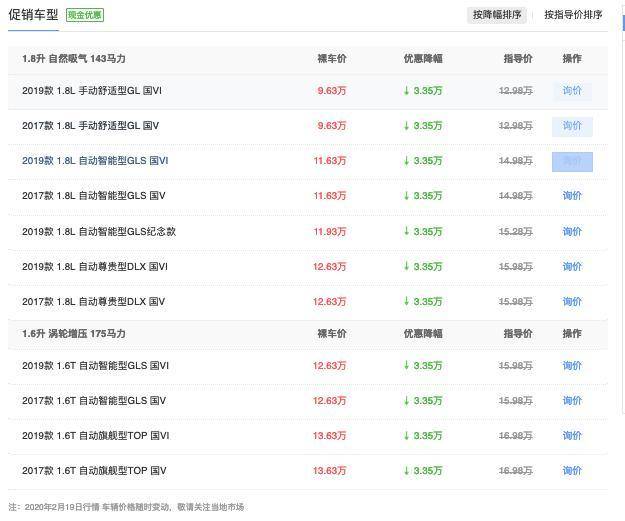This screenshot has height=521, width=625.
Task: Click 询价 for 2019款 1.6T 自动智能型GLS 国VI
Action: pyautogui.click(x=572, y=366)
